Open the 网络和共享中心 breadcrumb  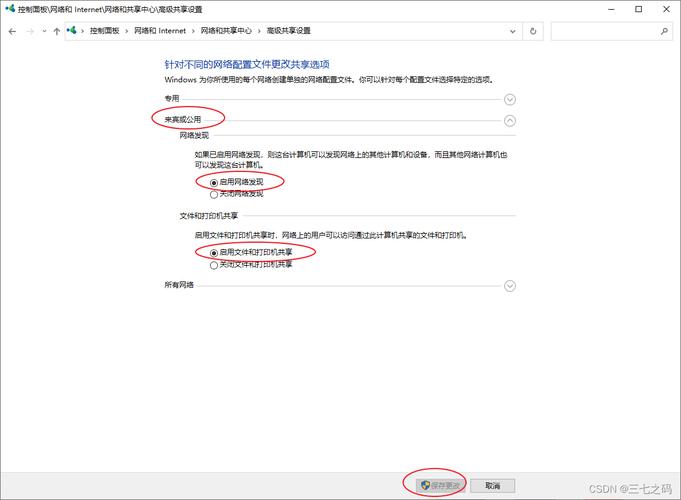click(x=226, y=31)
